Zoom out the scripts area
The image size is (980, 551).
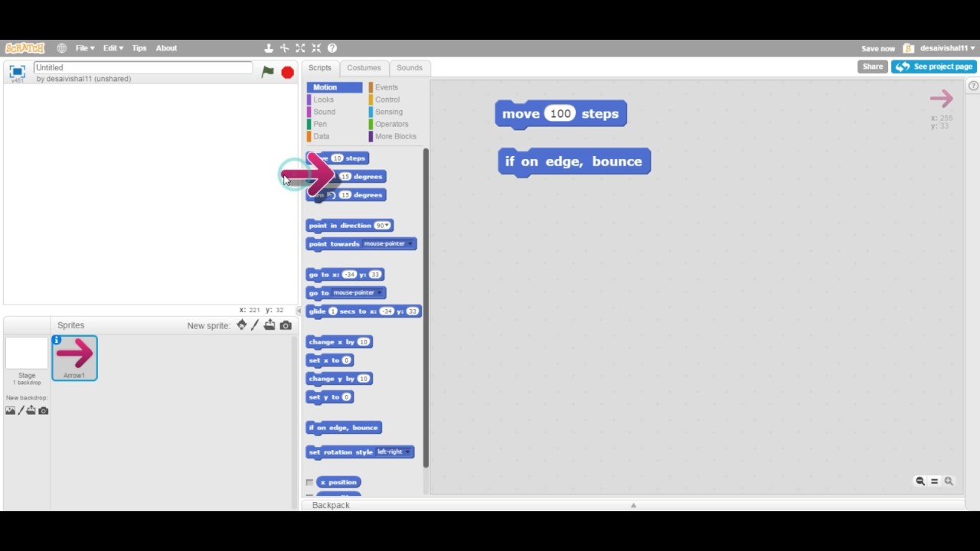(x=920, y=481)
